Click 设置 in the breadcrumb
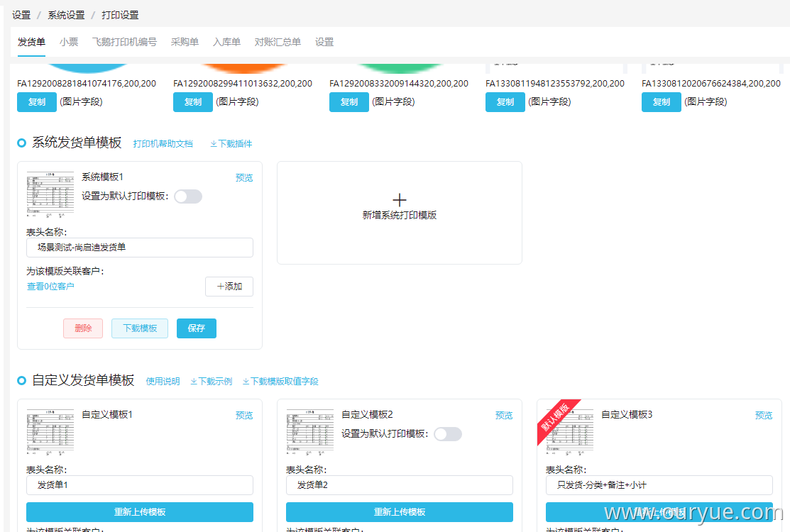Screen dimensions: 790x532 point(22,15)
